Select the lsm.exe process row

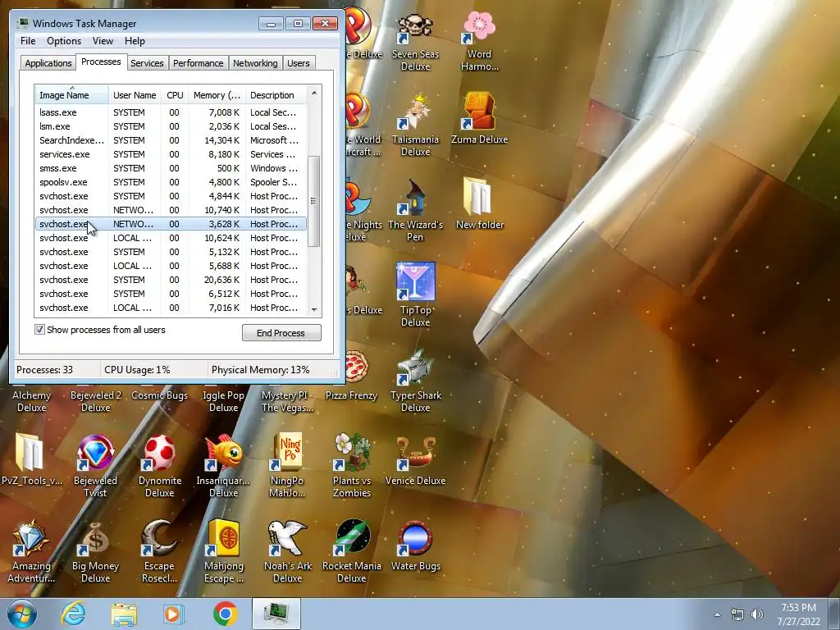pos(171,126)
